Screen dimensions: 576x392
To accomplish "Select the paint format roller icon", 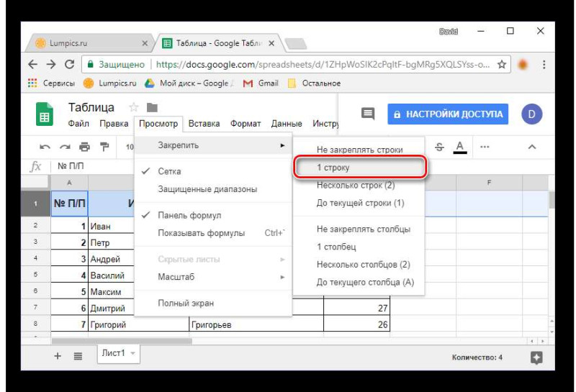I will (x=104, y=147).
